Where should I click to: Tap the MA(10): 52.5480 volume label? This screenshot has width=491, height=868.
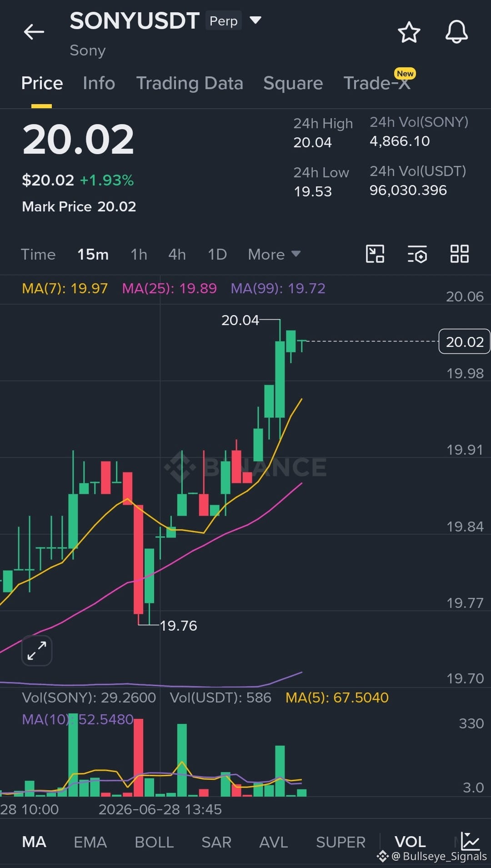[x=78, y=719]
